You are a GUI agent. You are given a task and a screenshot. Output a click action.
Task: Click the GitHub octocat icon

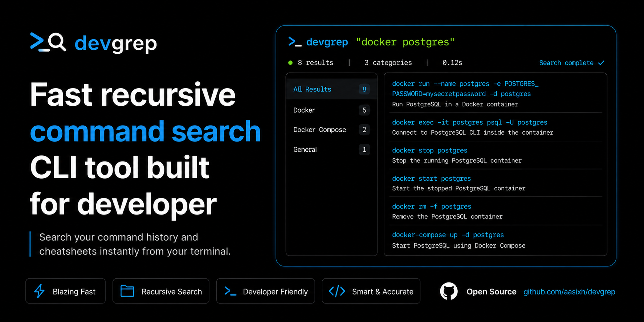click(449, 291)
